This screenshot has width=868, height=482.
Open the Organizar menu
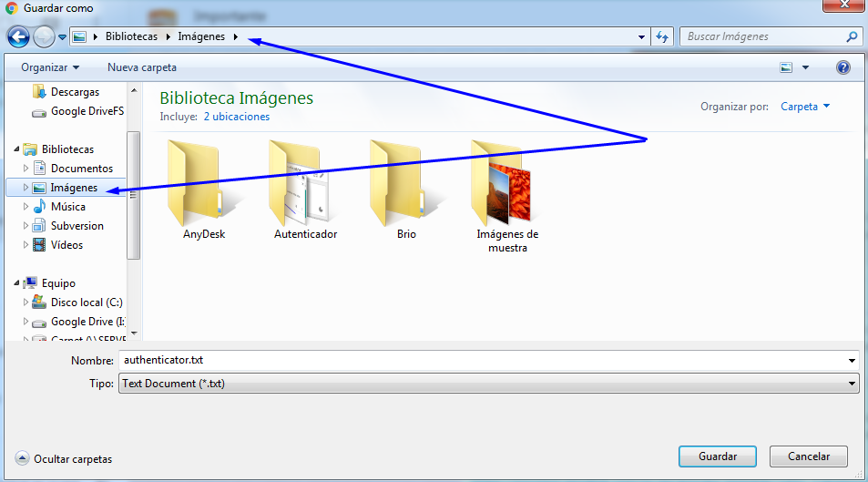[x=50, y=67]
